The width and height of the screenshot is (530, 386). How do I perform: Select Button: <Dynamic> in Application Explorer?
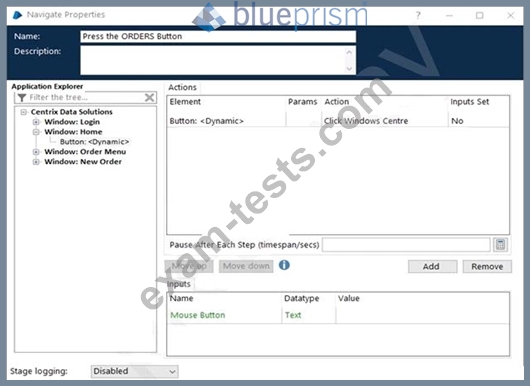(x=94, y=142)
